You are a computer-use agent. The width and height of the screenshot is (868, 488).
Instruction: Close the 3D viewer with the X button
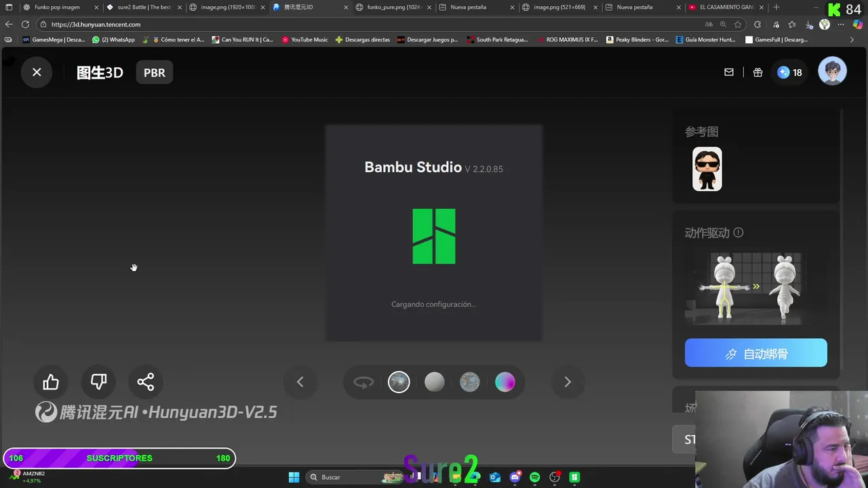[x=37, y=72]
